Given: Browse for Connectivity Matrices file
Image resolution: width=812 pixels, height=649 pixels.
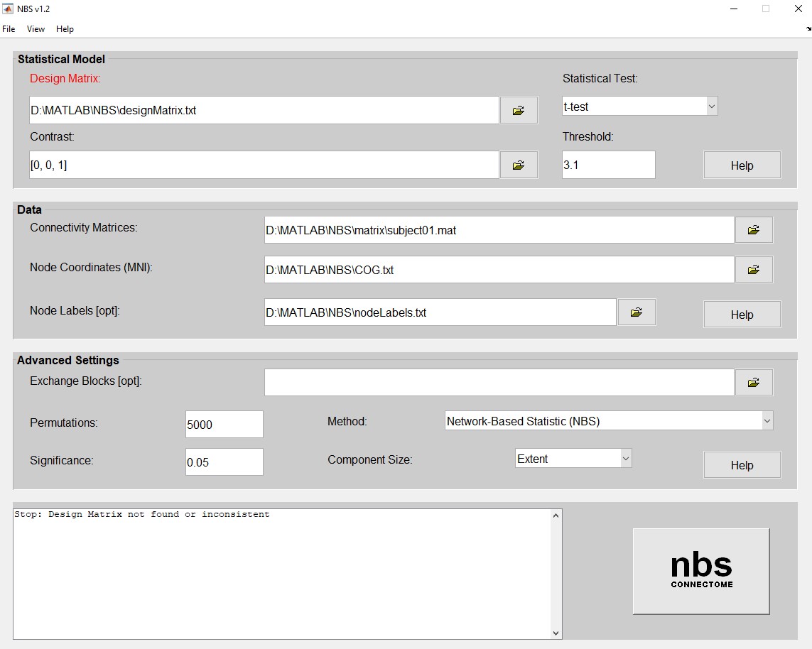Looking at the screenshot, I should (754, 230).
